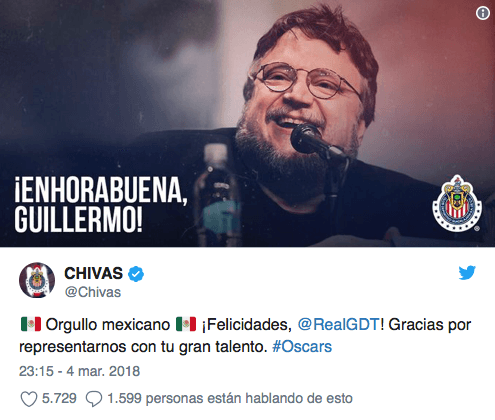Image resolution: width=495 pixels, height=420 pixels.
Task: Open the Chivas profile avatar
Action: [x=37, y=280]
